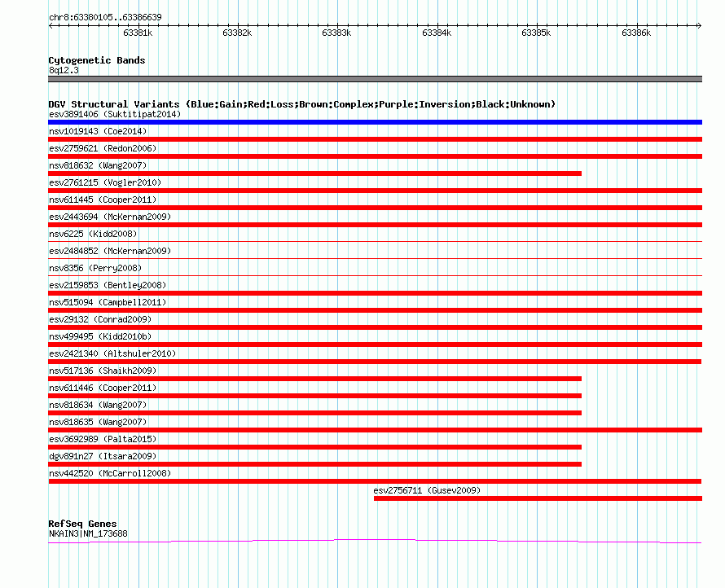725x588 pixels.
Task: Click the Cytogenetic Bands track heading
Action: pyautogui.click(x=97, y=60)
